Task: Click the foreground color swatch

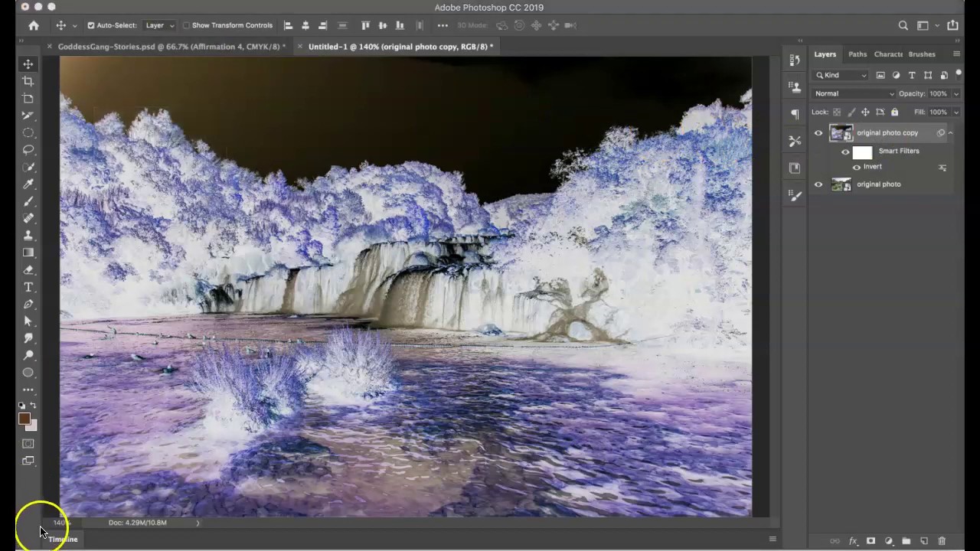Action: tap(24, 419)
